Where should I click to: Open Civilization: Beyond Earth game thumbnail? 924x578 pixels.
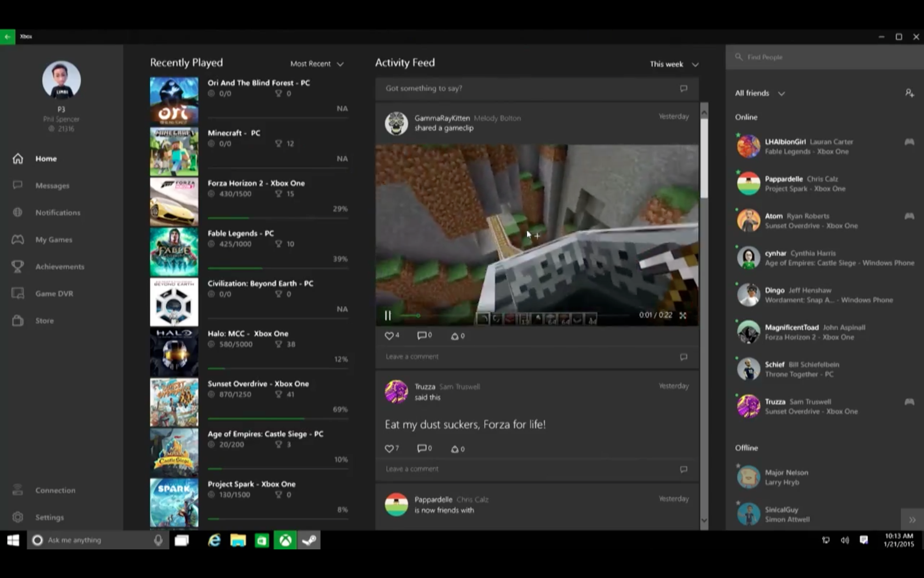click(x=174, y=302)
